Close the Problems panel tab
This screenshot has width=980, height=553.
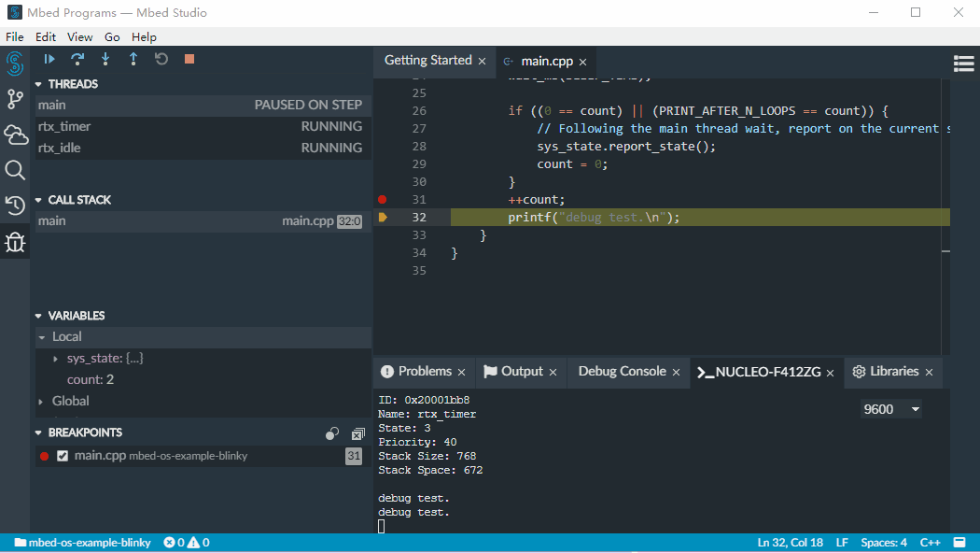click(461, 372)
